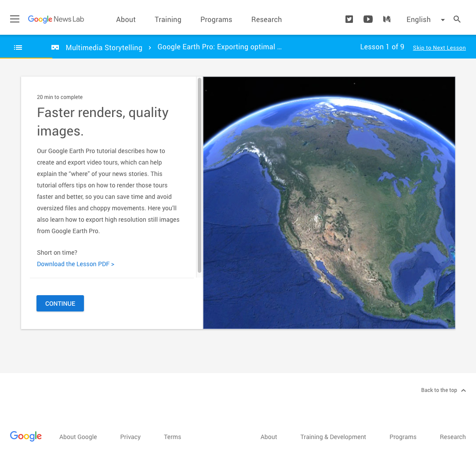Image resolution: width=476 pixels, height=454 pixels.
Task: Click the Google News Lab logo
Action: [56, 19]
